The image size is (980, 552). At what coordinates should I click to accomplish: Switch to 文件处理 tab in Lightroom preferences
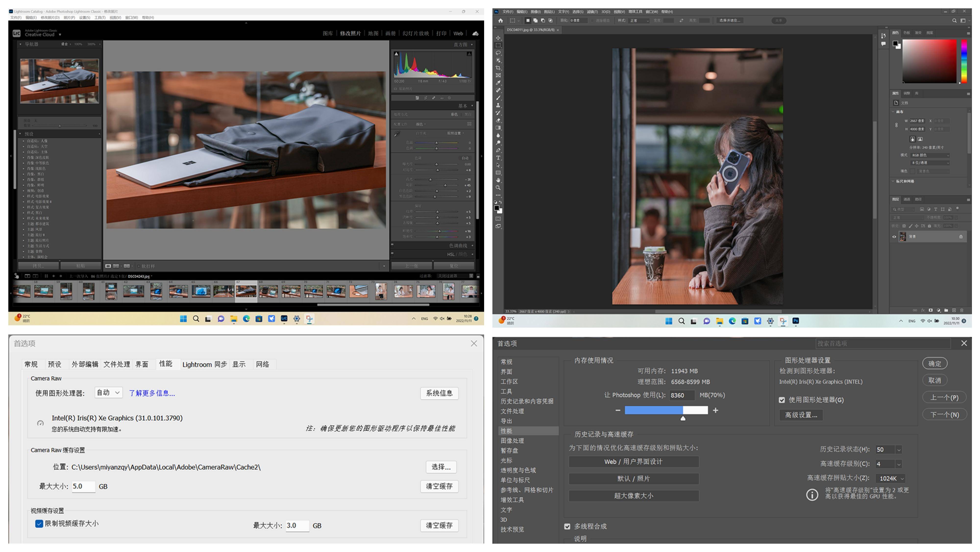tap(116, 364)
